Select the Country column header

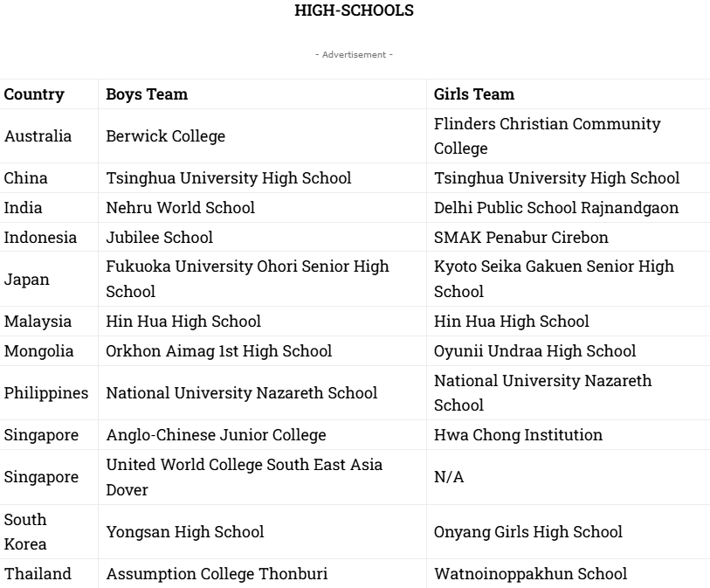pyautogui.click(x=34, y=94)
